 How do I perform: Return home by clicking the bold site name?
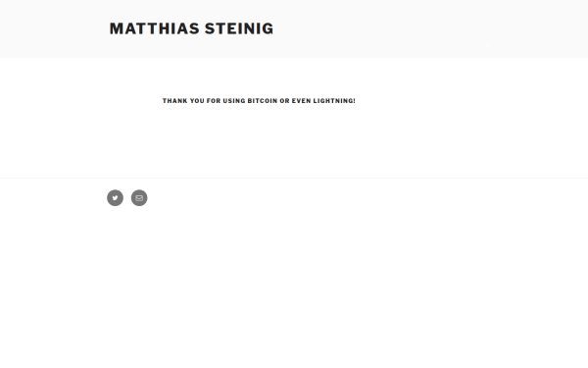click(x=191, y=28)
